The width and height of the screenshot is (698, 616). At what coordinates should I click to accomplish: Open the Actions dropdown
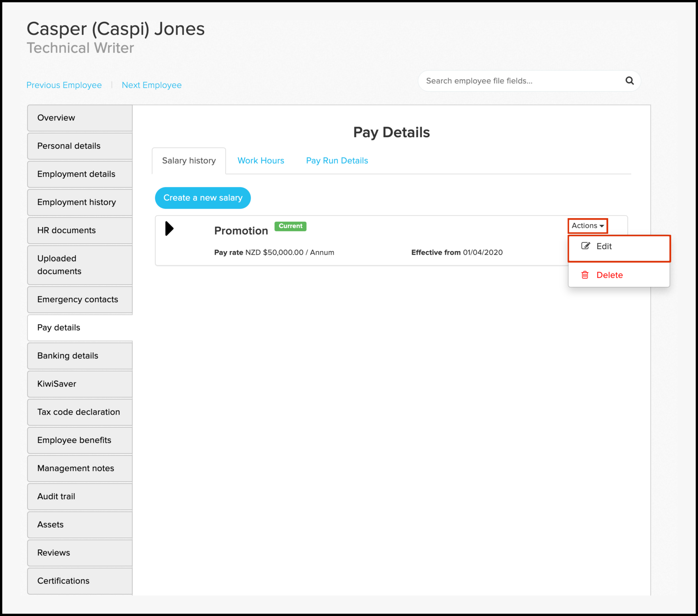[587, 225]
